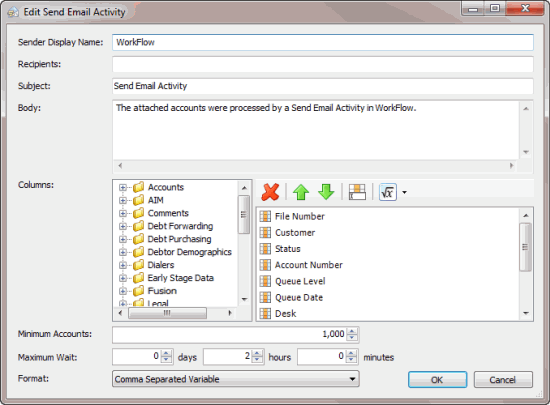
Task: Expand the Debt Forwarding tree node
Action: 122,227
